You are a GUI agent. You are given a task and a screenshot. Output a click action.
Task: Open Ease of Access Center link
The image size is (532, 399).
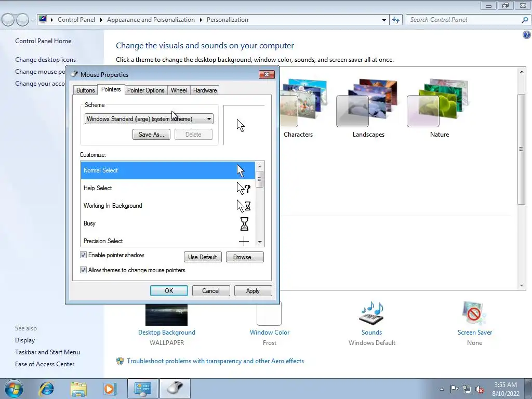(x=45, y=364)
